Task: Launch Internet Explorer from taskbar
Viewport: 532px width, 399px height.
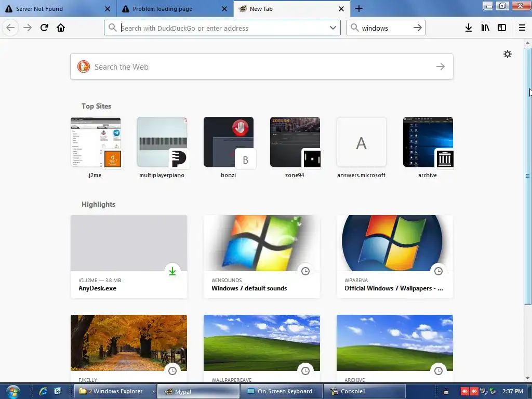Action: point(43,391)
